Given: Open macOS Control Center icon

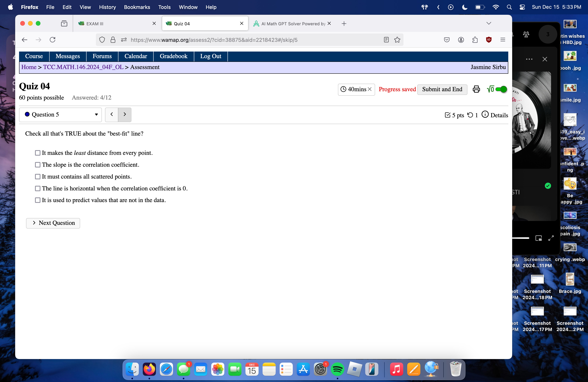Looking at the screenshot, I should 522,7.
